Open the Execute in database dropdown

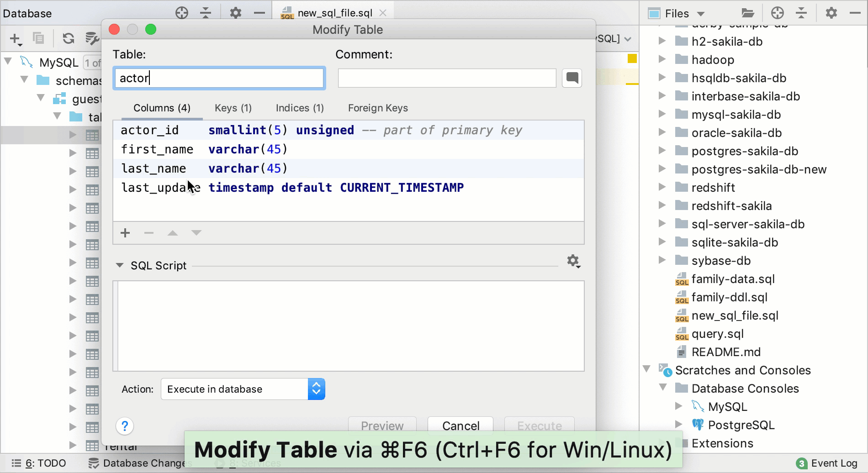click(x=316, y=389)
